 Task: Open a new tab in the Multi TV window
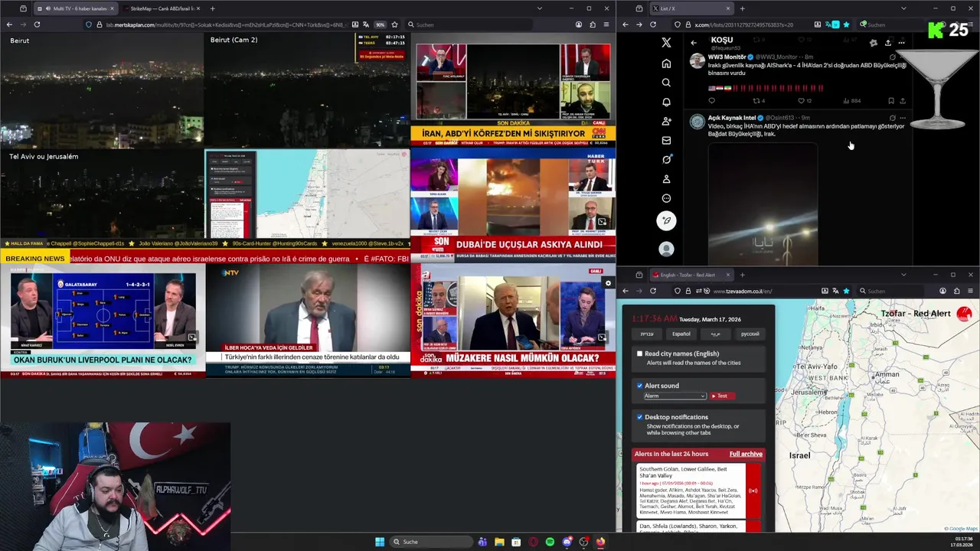click(213, 8)
